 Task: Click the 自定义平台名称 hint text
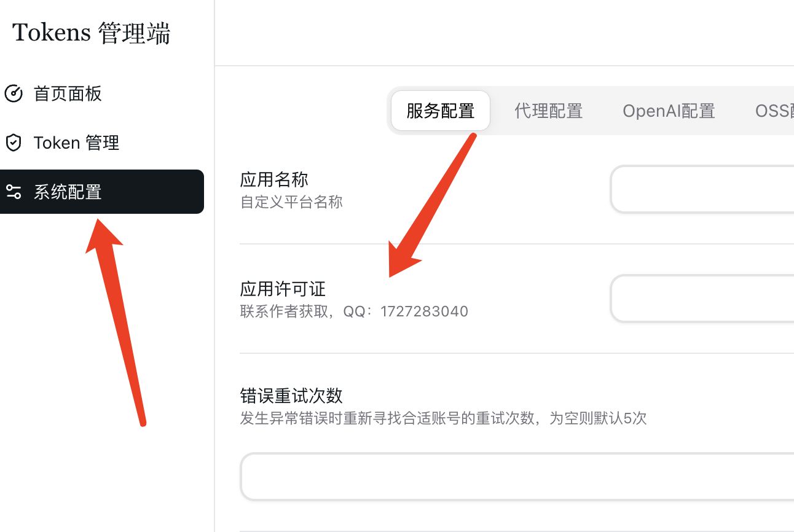[x=291, y=202]
